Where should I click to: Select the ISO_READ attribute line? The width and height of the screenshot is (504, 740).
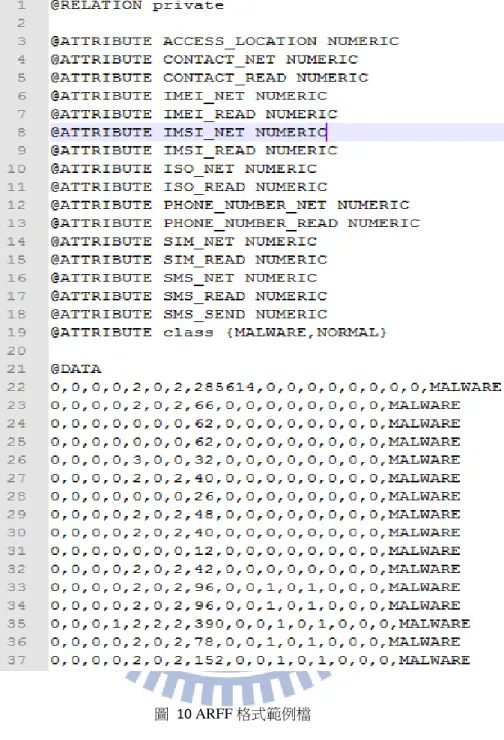[189, 187]
